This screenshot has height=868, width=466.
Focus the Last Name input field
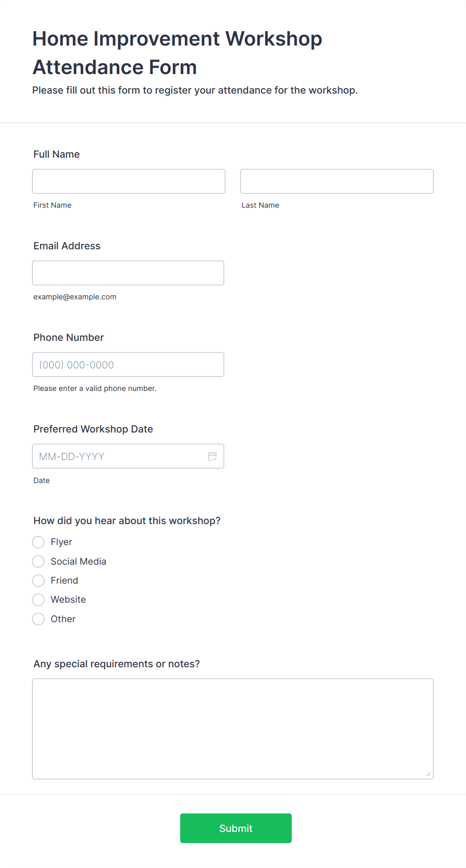(x=337, y=181)
